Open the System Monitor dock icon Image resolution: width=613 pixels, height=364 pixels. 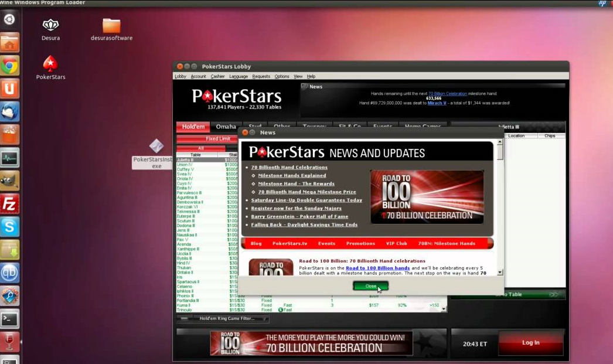9,158
